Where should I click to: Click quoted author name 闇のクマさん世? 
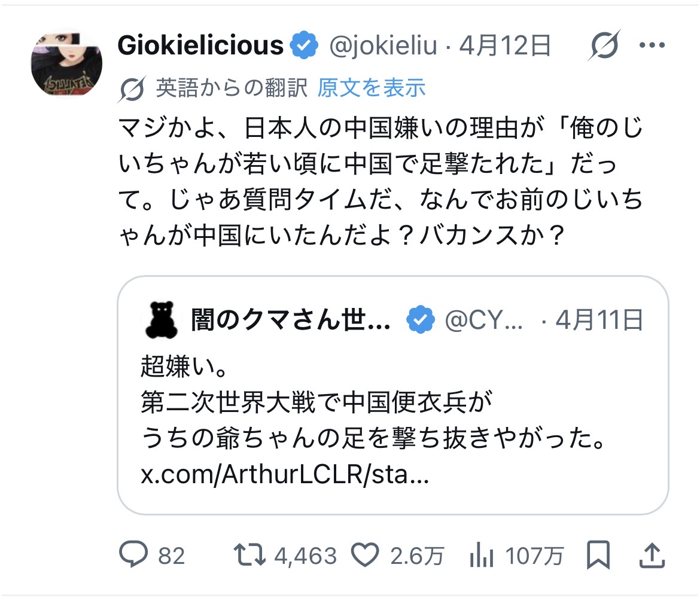pos(291,321)
